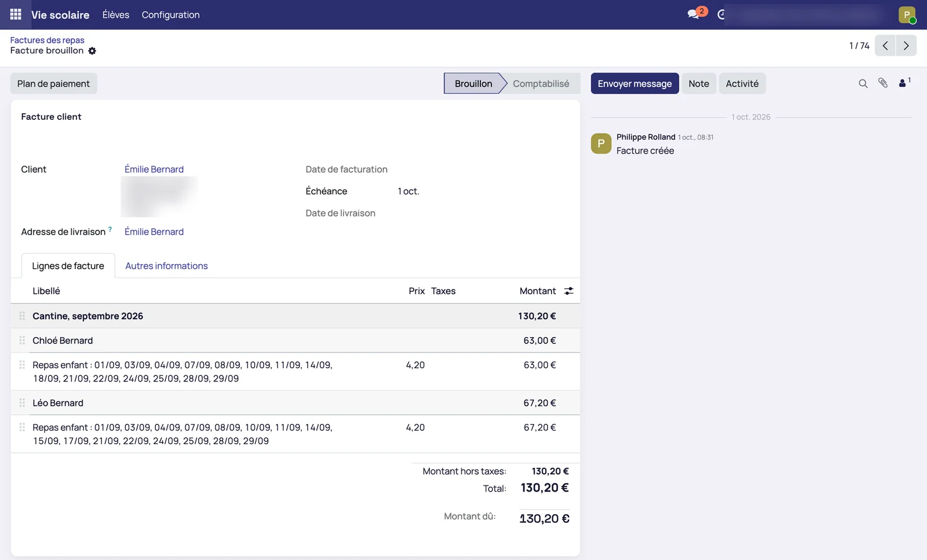
Task: Click the help tooltip icon next to Adresse de livraison
Action: pos(110,229)
